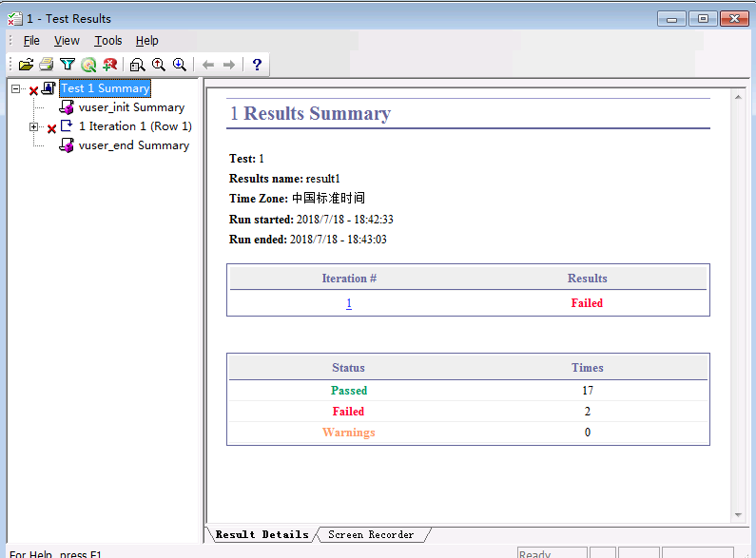Click the results pane scroll down arrow
756x558 pixels.
click(x=738, y=514)
